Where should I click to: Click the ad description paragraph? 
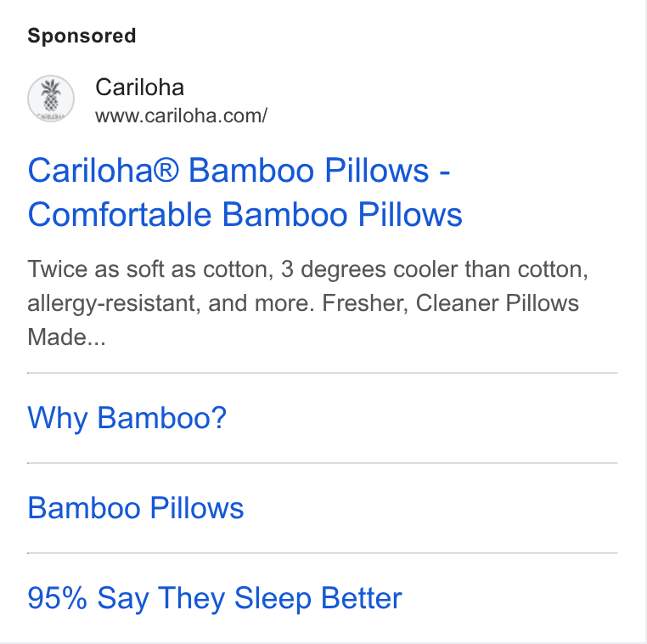coord(307,303)
